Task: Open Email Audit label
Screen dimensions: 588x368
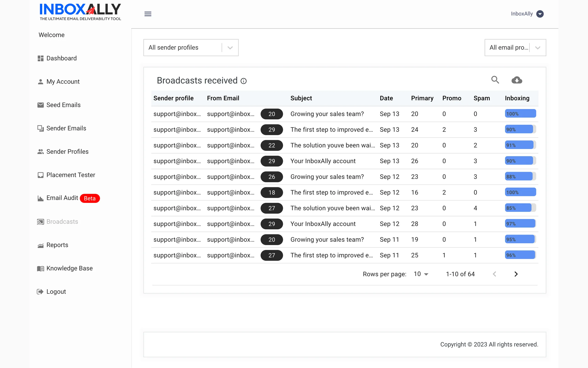Action: (62, 198)
